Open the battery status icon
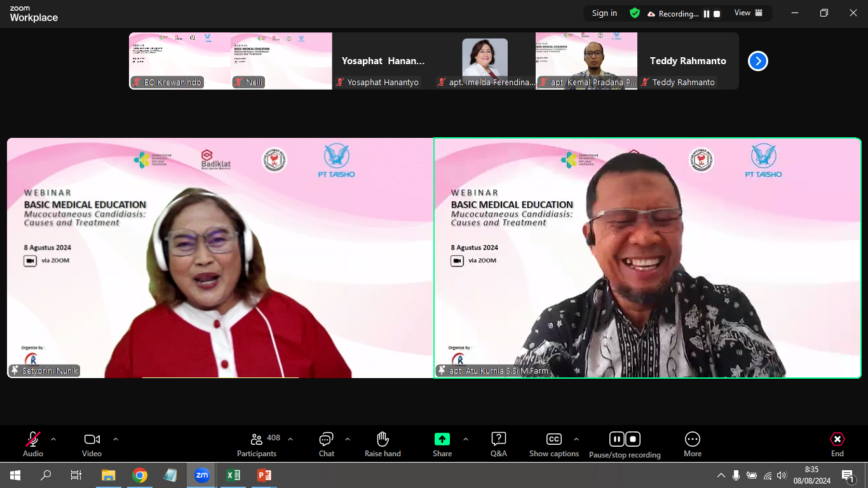 pyautogui.click(x=752, y=475)
